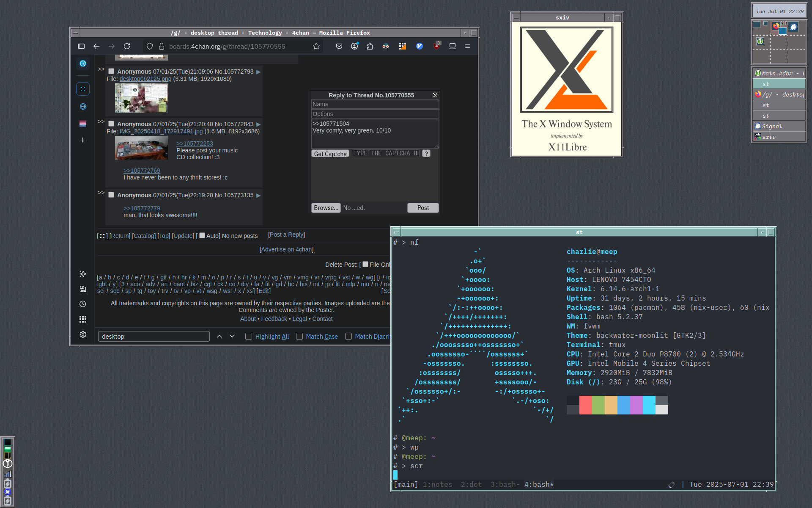
Task: Open post menu arrow for No.105773135
Action: (x=258, y=196)
